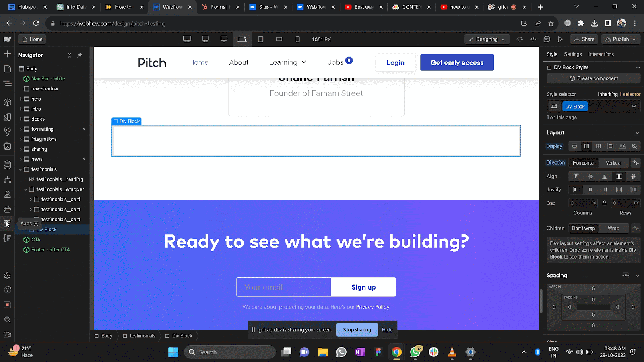Viewport: 644px width, 362px height.
Task: Click the Gap columns value field
Action: click(583, 203)
